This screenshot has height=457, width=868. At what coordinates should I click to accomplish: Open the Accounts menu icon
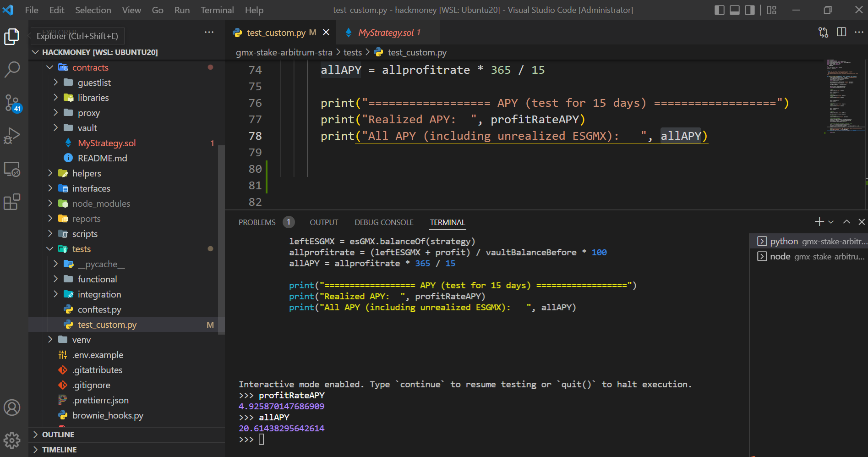(12, 407)
